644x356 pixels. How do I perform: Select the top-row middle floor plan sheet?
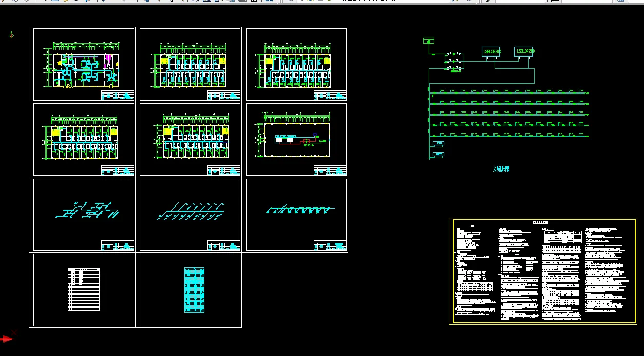pyautogui.click(x=190, y=64)
